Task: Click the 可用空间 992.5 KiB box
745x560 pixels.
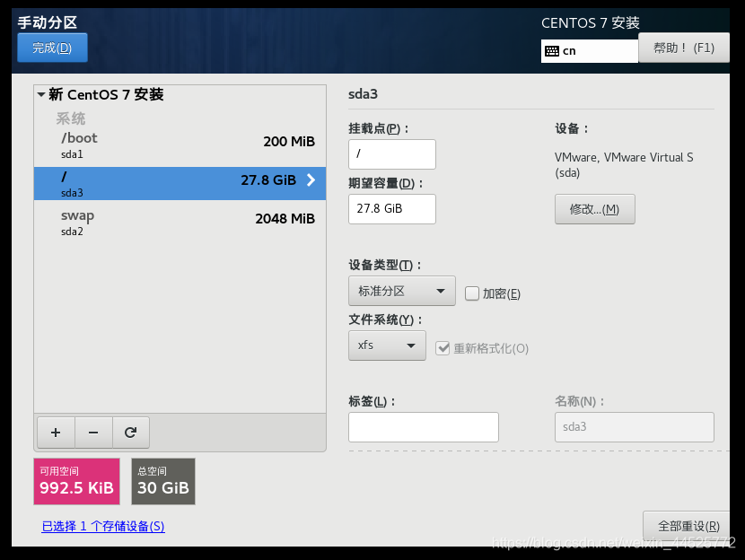Action: pos(76,481)
